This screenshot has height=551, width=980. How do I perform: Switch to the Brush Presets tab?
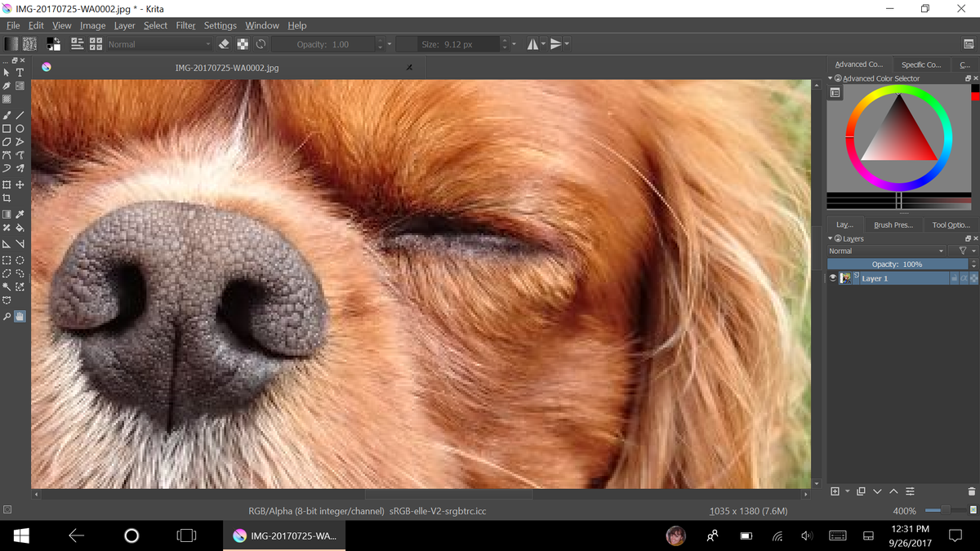(893, 224)
